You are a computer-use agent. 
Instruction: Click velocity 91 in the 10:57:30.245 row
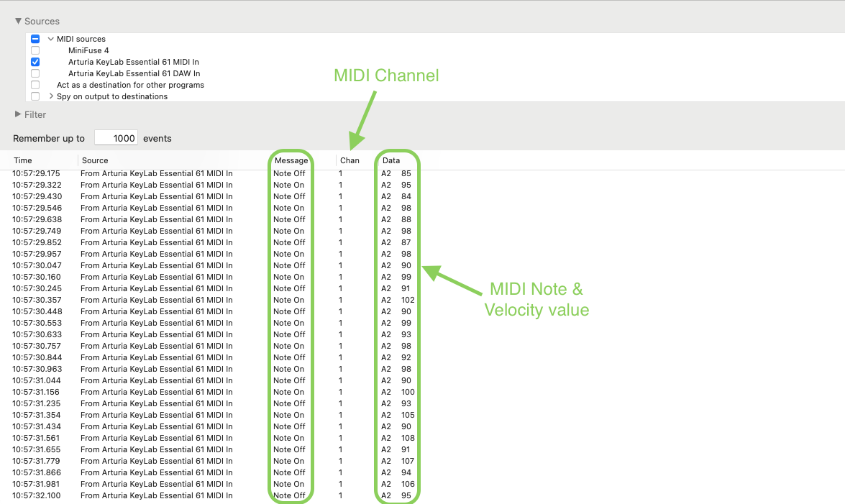click(406, 288)
